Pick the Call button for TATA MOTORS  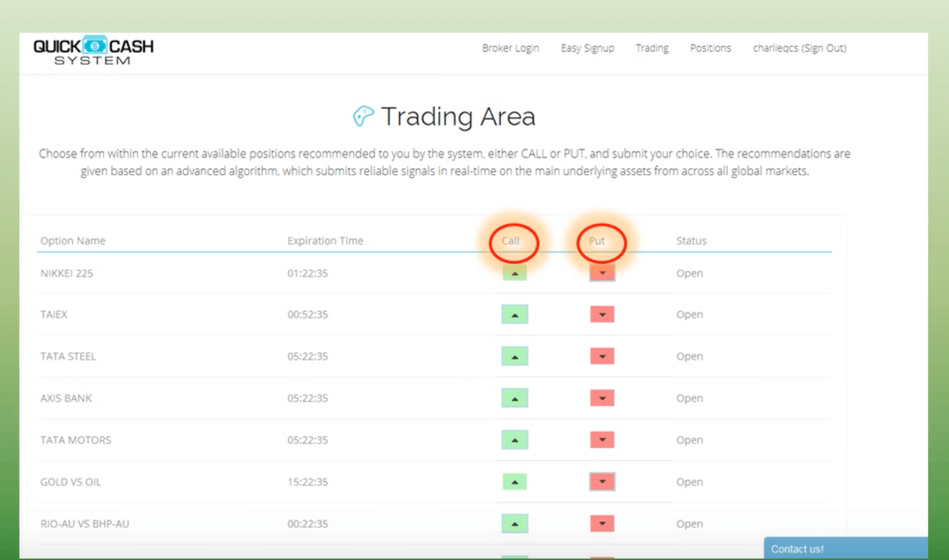pyautogui.click(x=515, y=441)
